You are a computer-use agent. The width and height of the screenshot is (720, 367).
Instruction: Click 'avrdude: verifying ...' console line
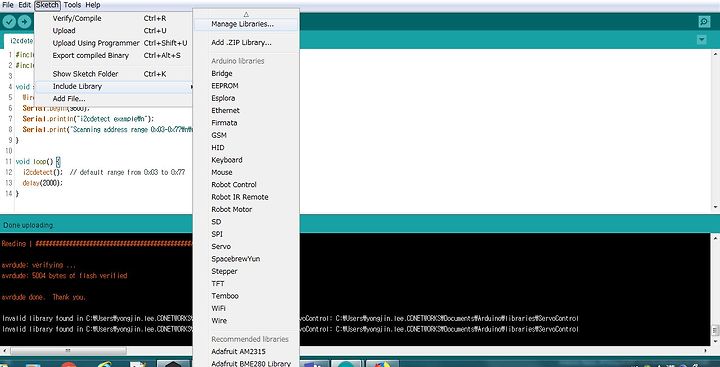(x=39, y=265)
